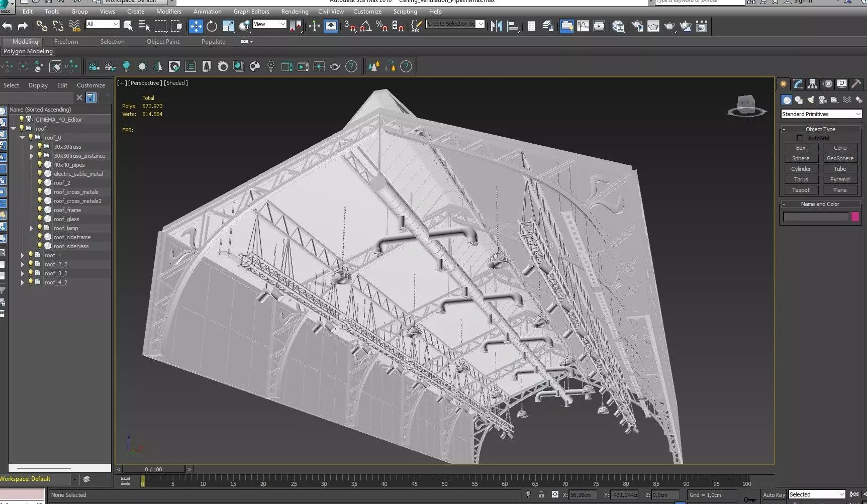Enable the AutoGrid checkbox
The height and width of the screenshot is (504, 867).
pyautogui.click(x=800, y=138)
